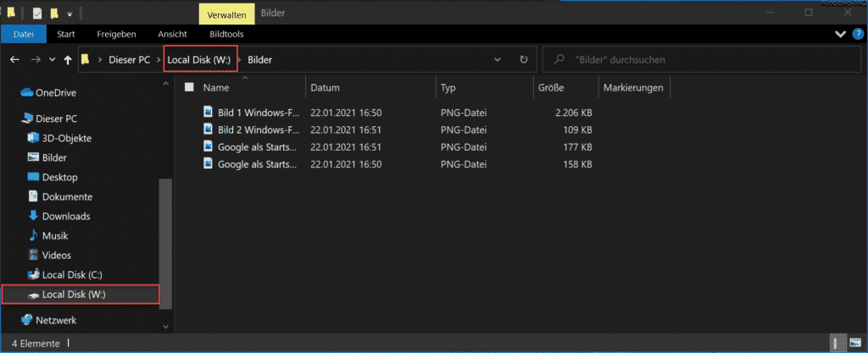Click the navigation pane scroll-up arrow
Image resolution: width=868 pixels, height=353 pixels.
pos(165,84)
